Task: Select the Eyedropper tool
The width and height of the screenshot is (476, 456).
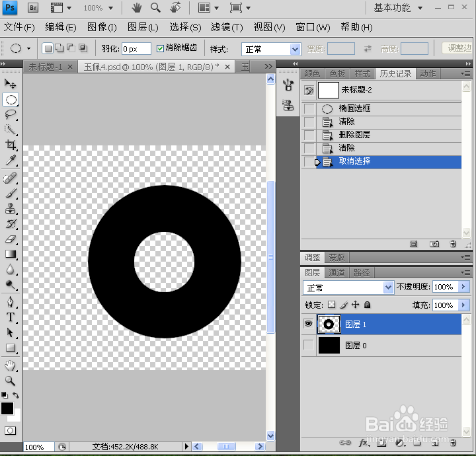Action: [11, 160]
